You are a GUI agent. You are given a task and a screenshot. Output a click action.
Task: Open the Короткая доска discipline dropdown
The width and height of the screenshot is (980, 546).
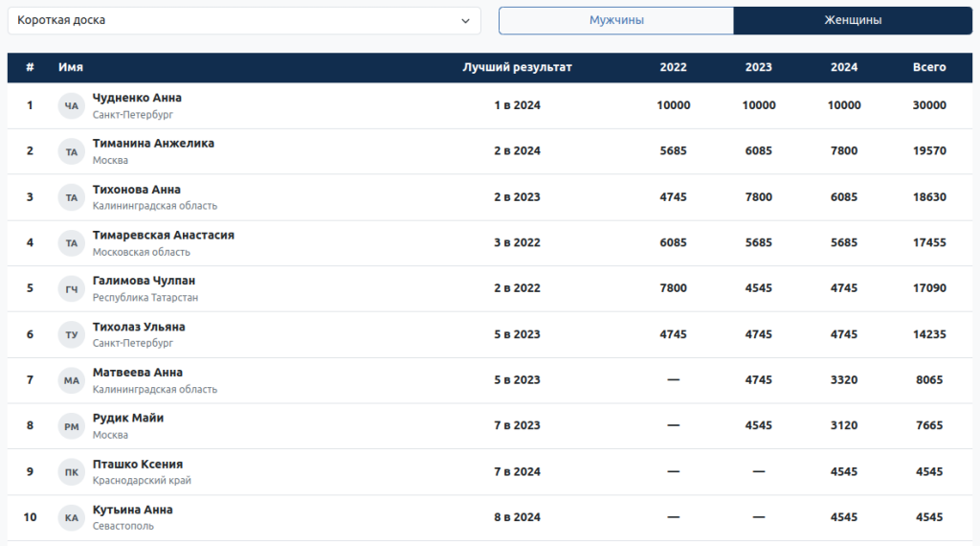click(x=244, y=20)
